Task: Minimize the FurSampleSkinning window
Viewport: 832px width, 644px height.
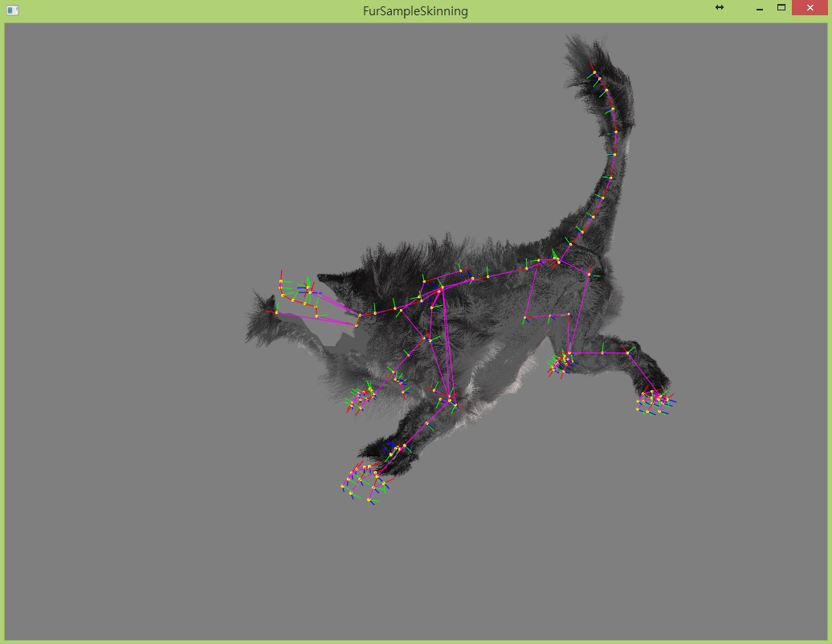Action: pos(759,9)
